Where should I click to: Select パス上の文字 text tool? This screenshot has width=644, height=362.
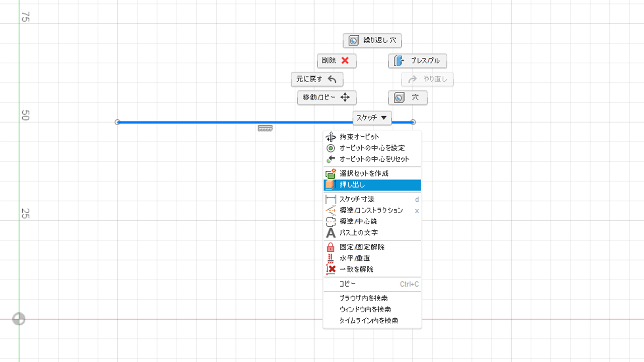358,233
